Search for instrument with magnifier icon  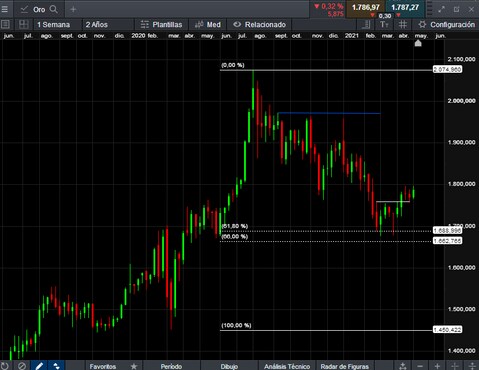pyautogui.click(x=53, y=9)
